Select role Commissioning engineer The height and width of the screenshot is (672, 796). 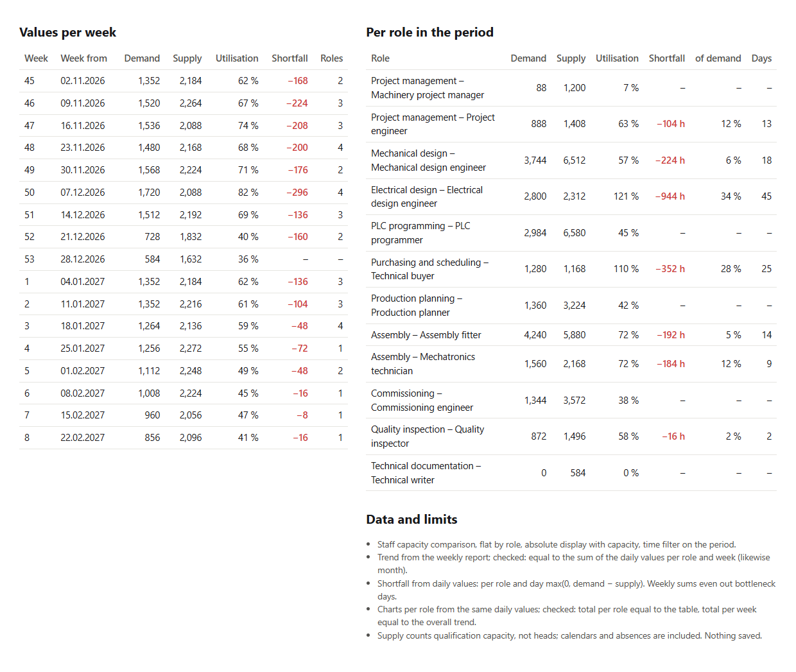click(x=422, y=401)
